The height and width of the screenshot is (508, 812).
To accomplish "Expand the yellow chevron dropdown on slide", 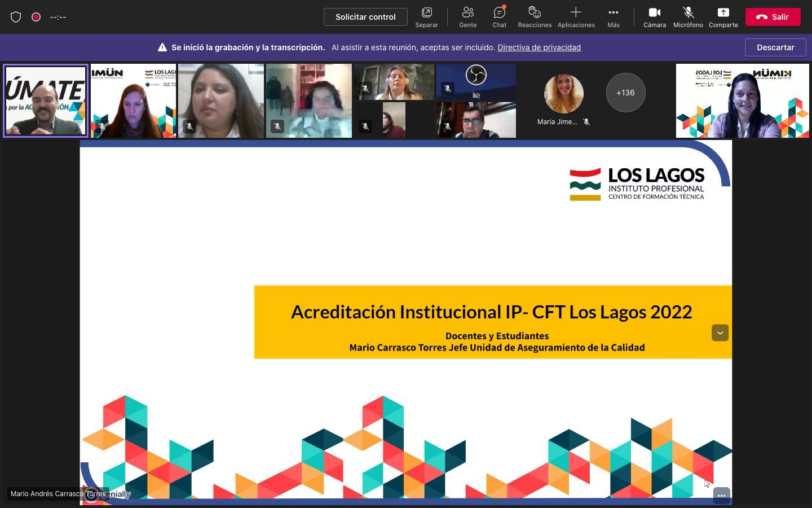I will tap(720, 333).
